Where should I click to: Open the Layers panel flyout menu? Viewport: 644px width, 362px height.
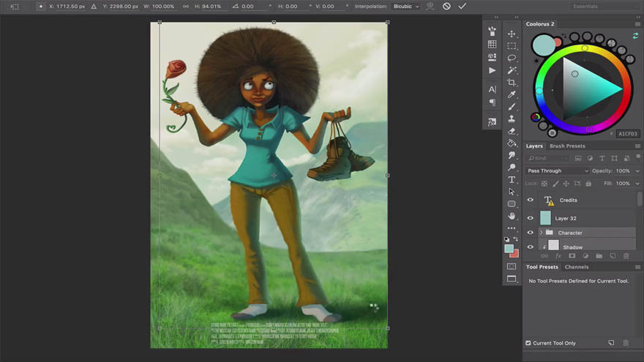637,146
